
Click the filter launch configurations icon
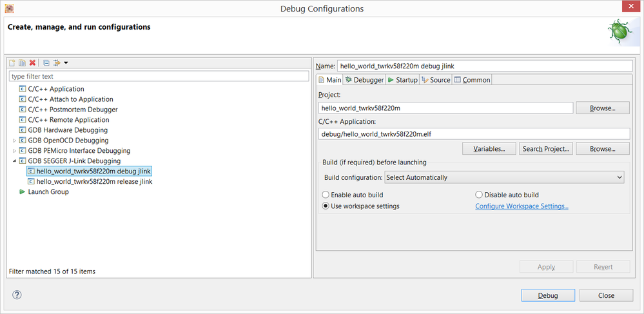point(57,63)
